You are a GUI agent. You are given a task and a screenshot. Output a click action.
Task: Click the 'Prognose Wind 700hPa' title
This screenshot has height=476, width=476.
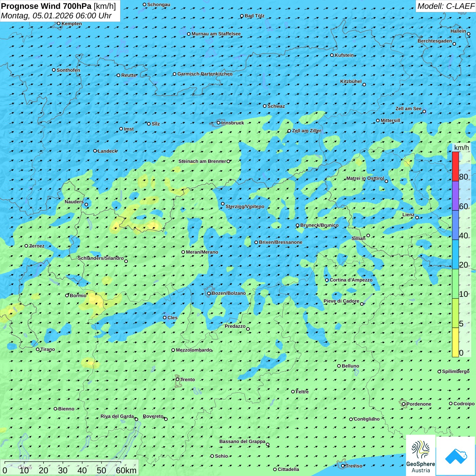tap(46, 6)
